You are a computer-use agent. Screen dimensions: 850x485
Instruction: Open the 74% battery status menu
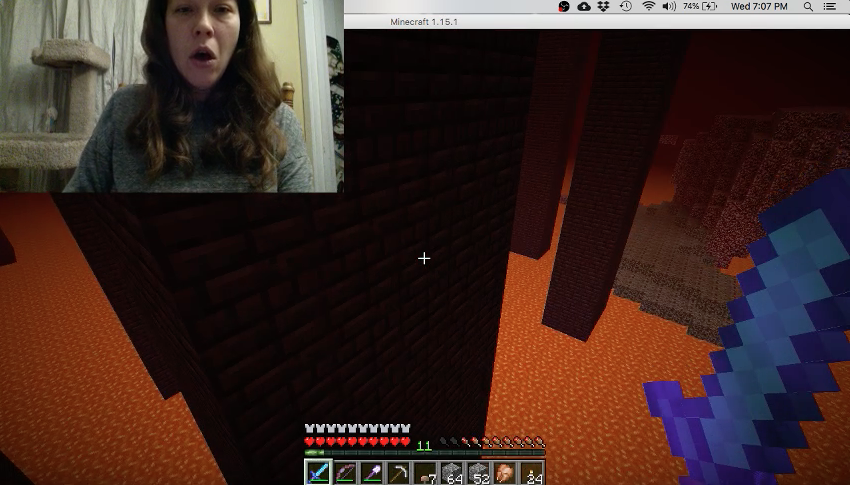coord(700,7)
